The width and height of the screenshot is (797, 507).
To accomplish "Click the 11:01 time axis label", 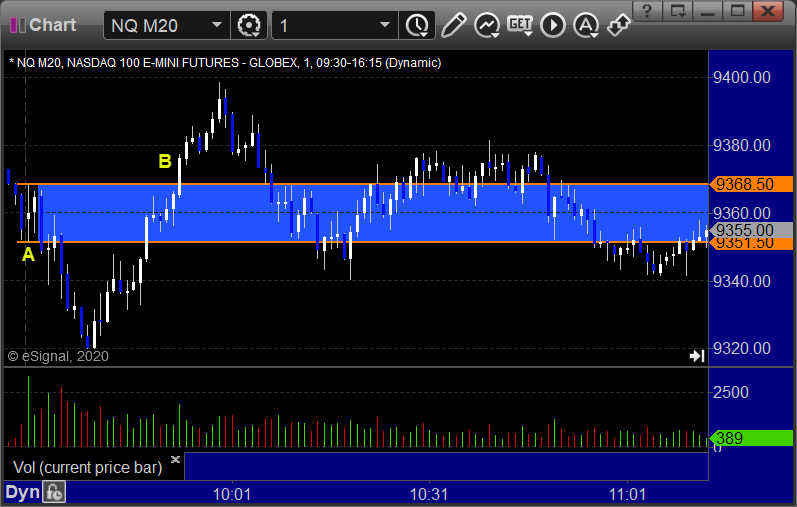I will (627, 494).
